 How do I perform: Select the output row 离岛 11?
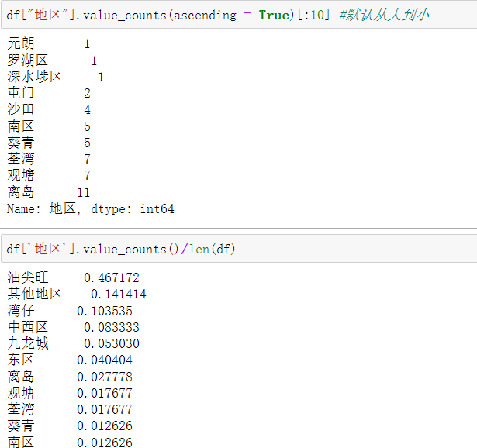tap(49, 192)
